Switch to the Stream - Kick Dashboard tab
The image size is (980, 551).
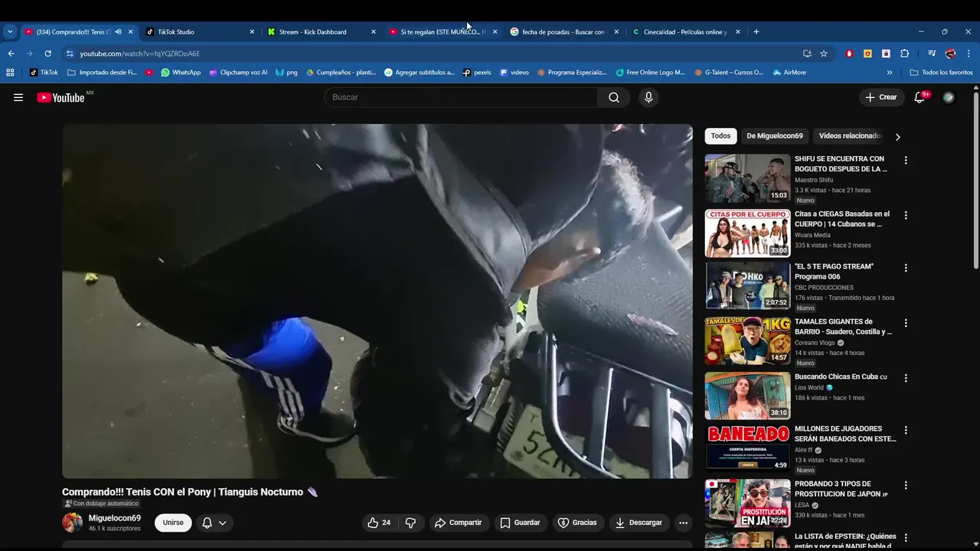coord(322,32)
